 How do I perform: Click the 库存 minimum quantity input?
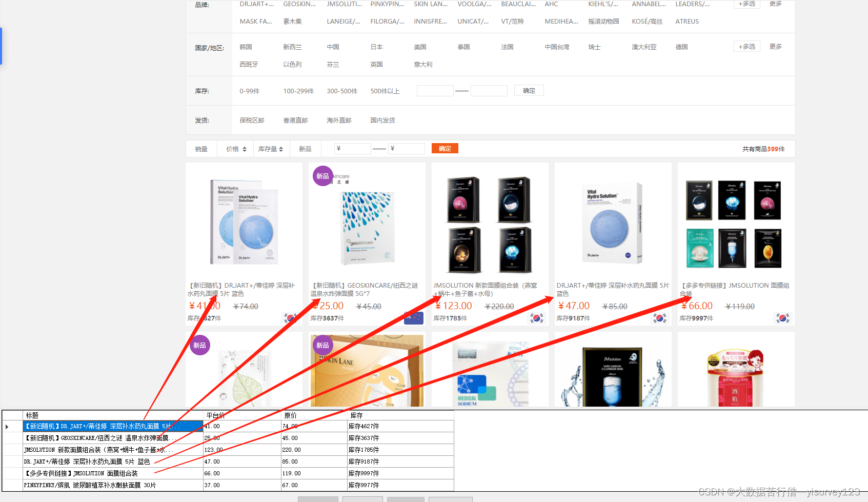(435, 91)
